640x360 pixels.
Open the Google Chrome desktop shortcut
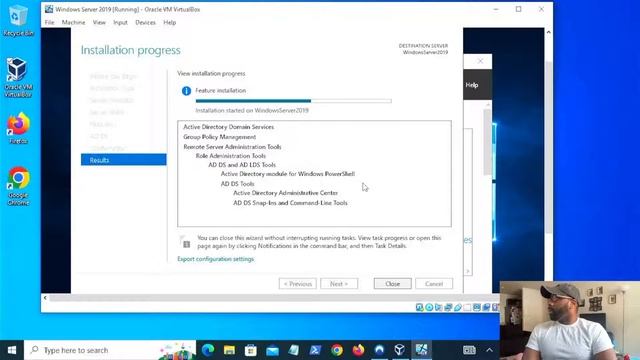pyautogui.click(x=18, y=186)
